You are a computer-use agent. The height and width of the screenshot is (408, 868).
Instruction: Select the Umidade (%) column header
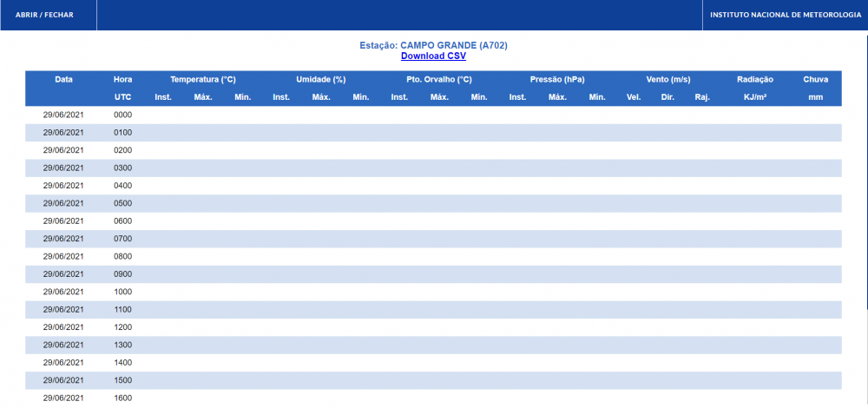321,79
